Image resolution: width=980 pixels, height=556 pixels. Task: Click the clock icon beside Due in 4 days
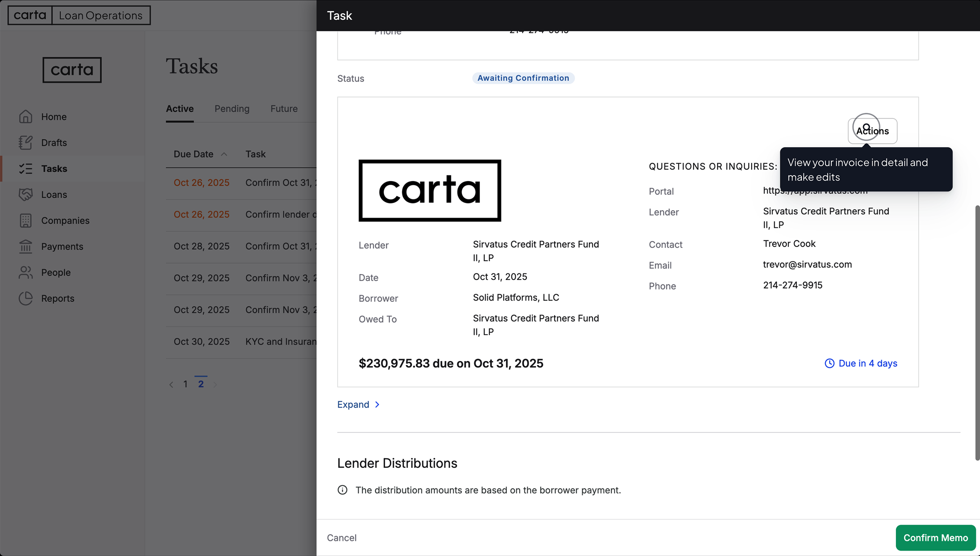tap(830, 363)
